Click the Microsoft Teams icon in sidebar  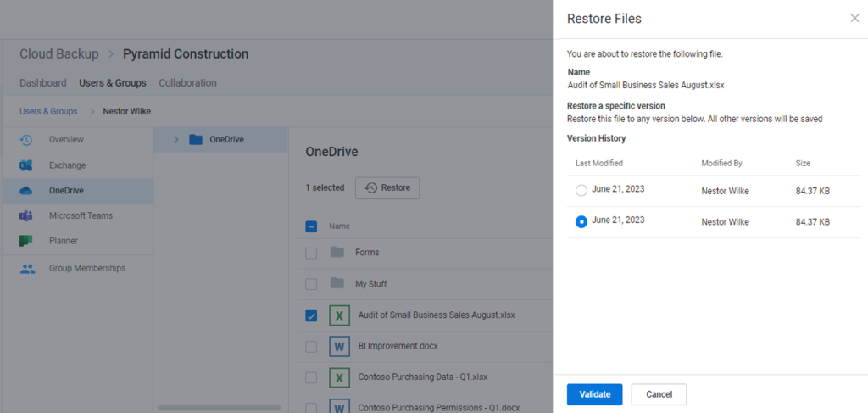pos(26,216)
